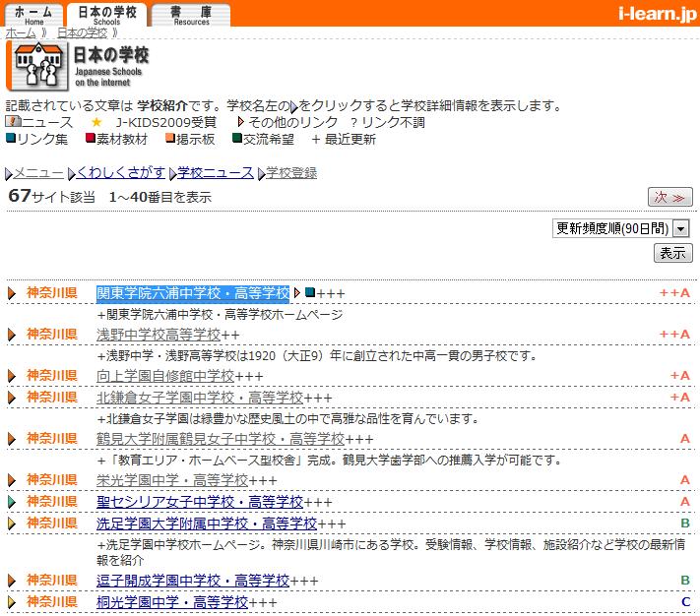Click green detail arrow of 聖セシリア女子 row

tap(12, 502)
